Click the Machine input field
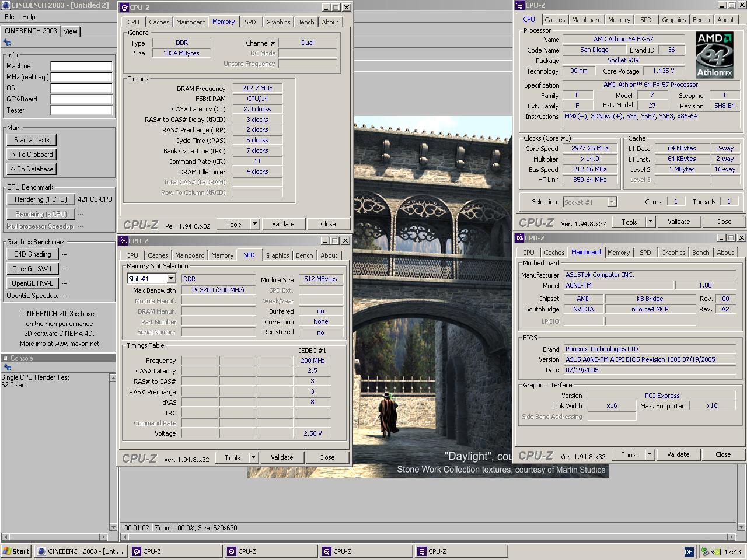 82,66
